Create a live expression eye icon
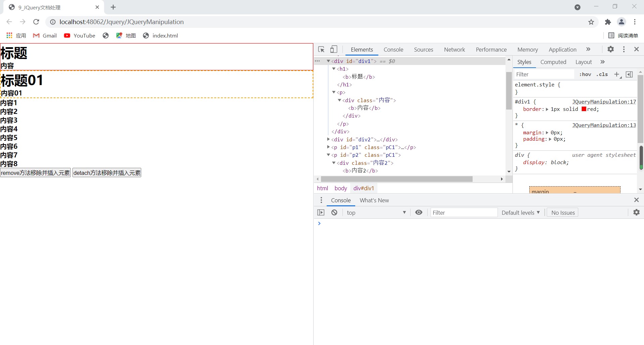644x345 pixels. point(419,212)
